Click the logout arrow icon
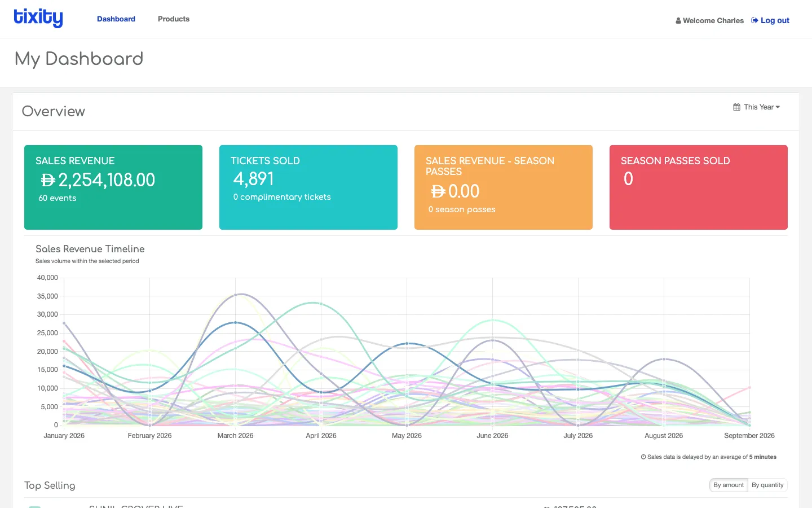 click(754, 20)
